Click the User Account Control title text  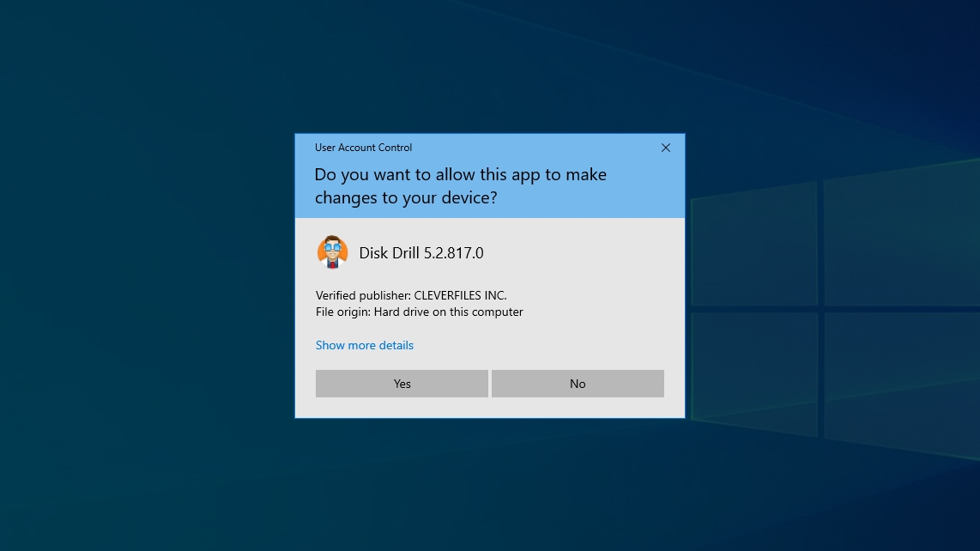pyautogui.click(x=363, y=148)
